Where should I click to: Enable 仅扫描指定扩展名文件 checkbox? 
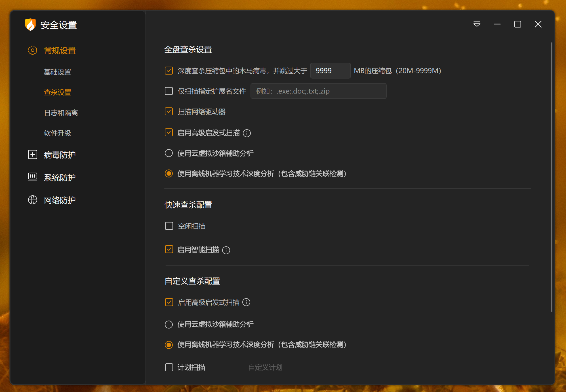tap(169, 91)
